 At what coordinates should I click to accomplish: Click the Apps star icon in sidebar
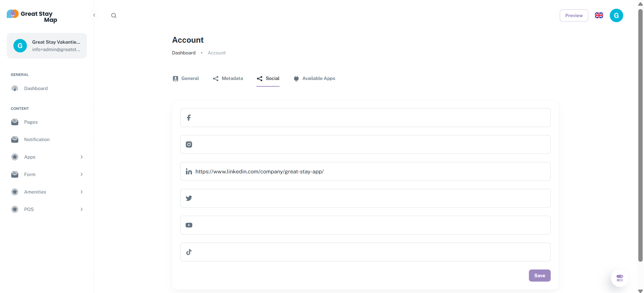(15, 157)
